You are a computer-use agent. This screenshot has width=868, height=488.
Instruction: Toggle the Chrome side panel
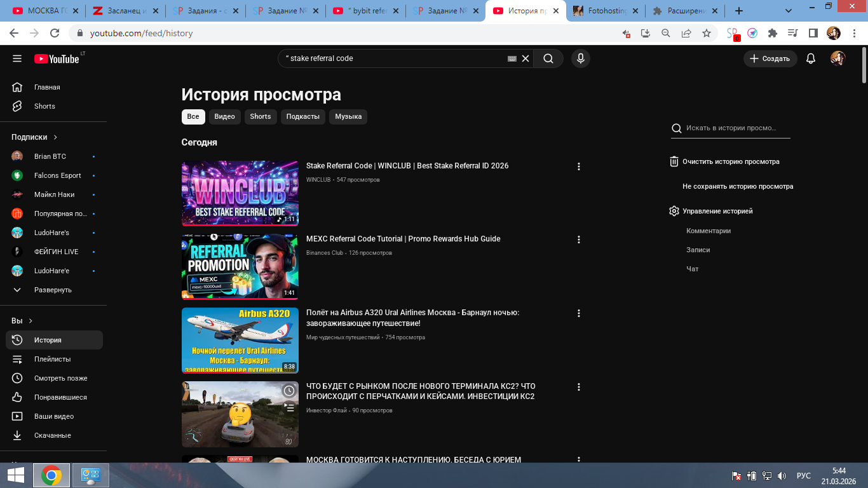813,33
